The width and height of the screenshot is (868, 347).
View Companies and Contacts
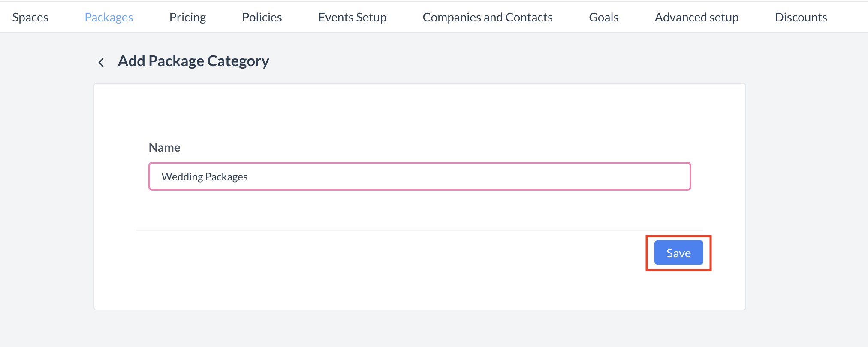487,17
